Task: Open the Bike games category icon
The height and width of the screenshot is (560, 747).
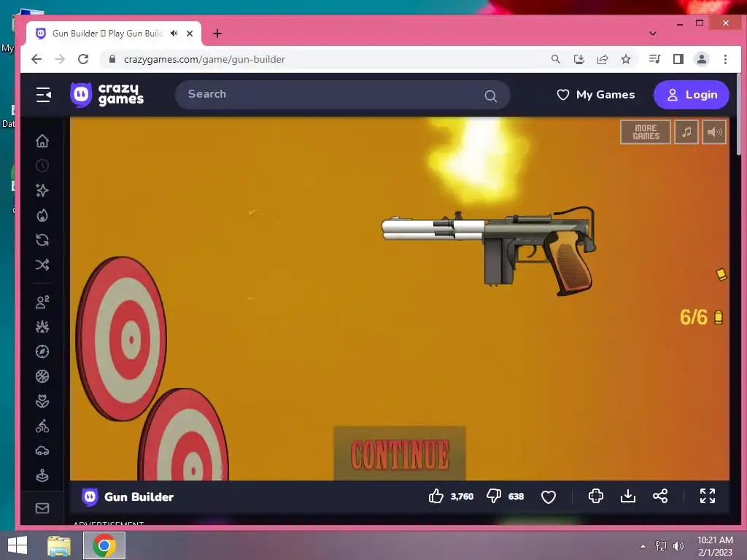Action: 42,426
